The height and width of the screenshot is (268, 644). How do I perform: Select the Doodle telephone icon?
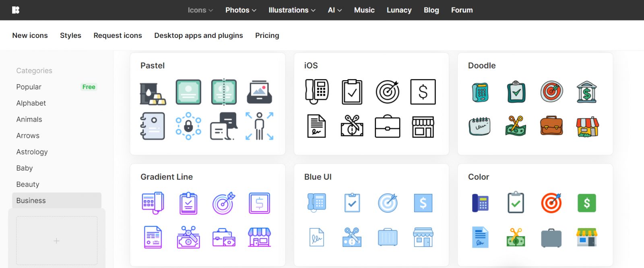click(x=480, y=92)
